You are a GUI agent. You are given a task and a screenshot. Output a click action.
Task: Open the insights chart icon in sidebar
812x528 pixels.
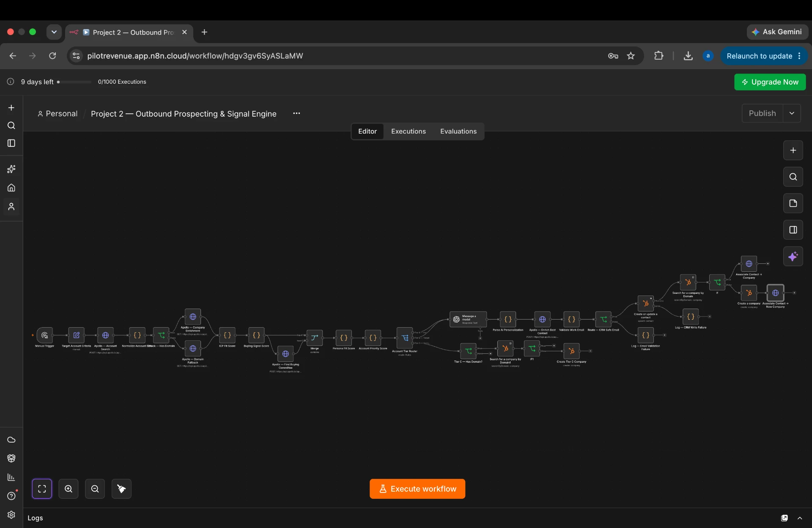(11, 477)
